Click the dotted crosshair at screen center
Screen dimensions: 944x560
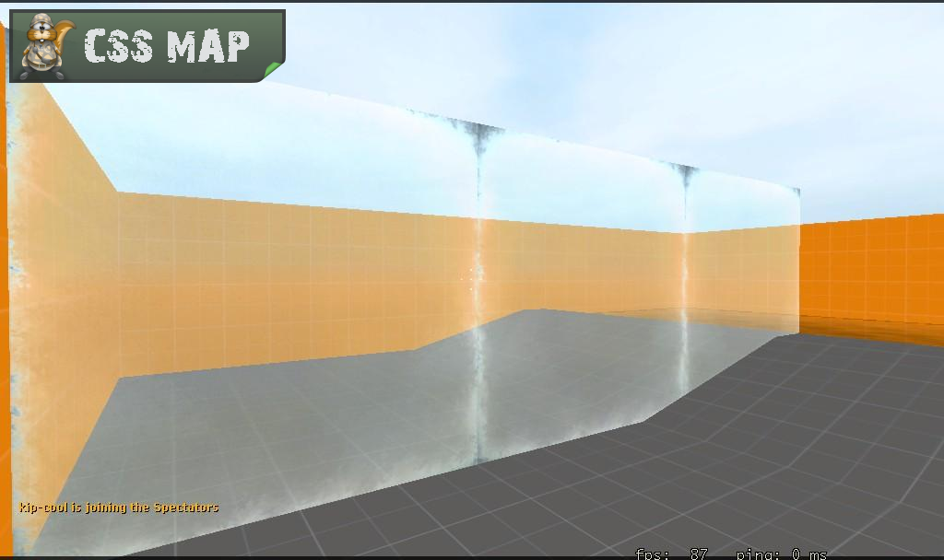point(475,274)
